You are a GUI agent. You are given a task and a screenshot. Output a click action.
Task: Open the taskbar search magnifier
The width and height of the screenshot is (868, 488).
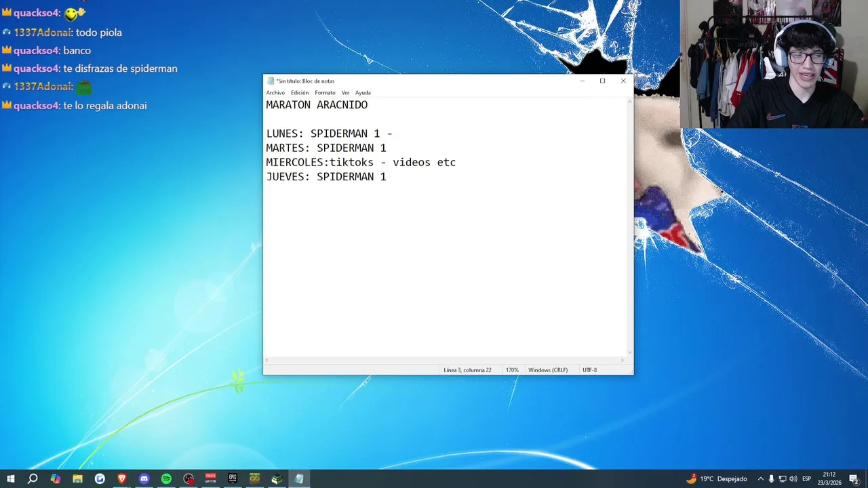coord(33,479)
